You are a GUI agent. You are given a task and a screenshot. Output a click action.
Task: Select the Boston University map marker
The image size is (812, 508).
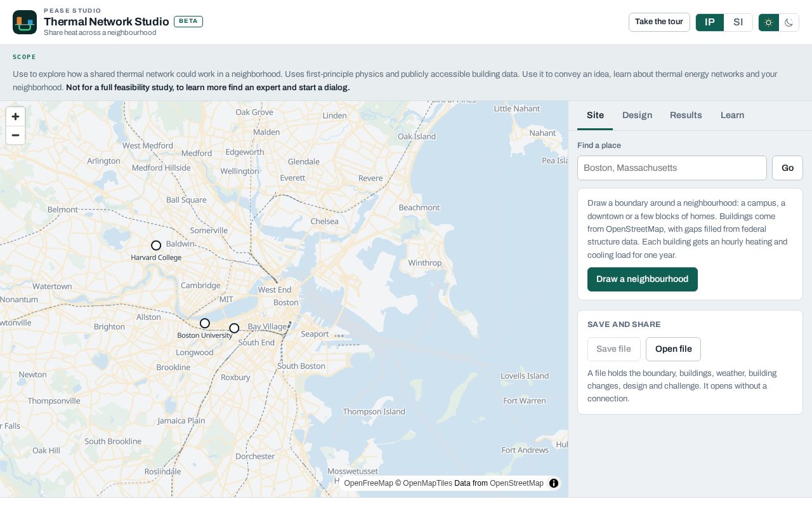[x=204, y=323]
